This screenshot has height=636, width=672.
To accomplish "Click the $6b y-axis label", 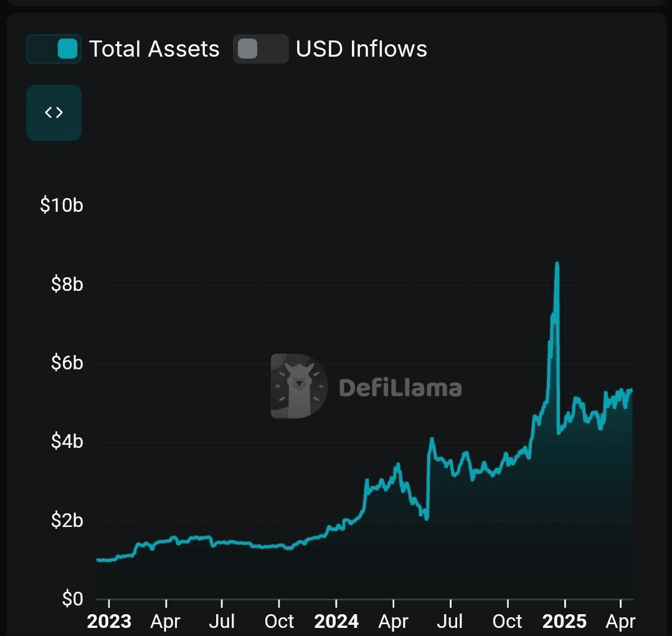I will 67,363.
